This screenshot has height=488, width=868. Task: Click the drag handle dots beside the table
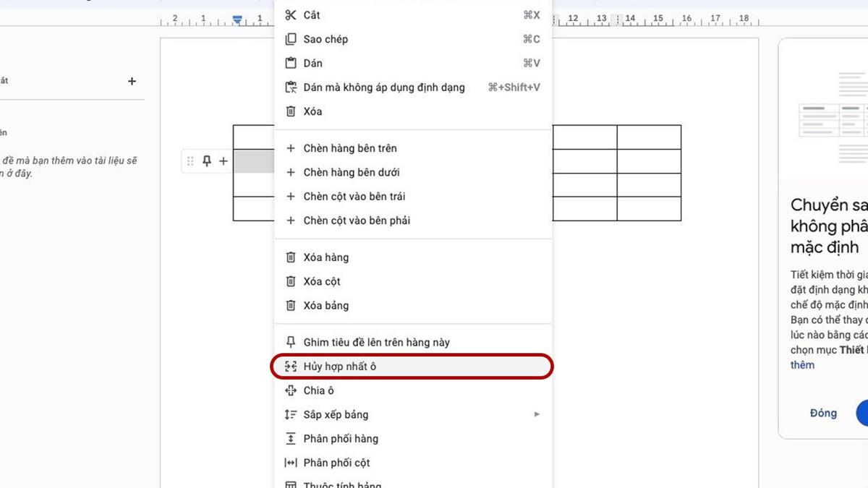click(190, 161)
